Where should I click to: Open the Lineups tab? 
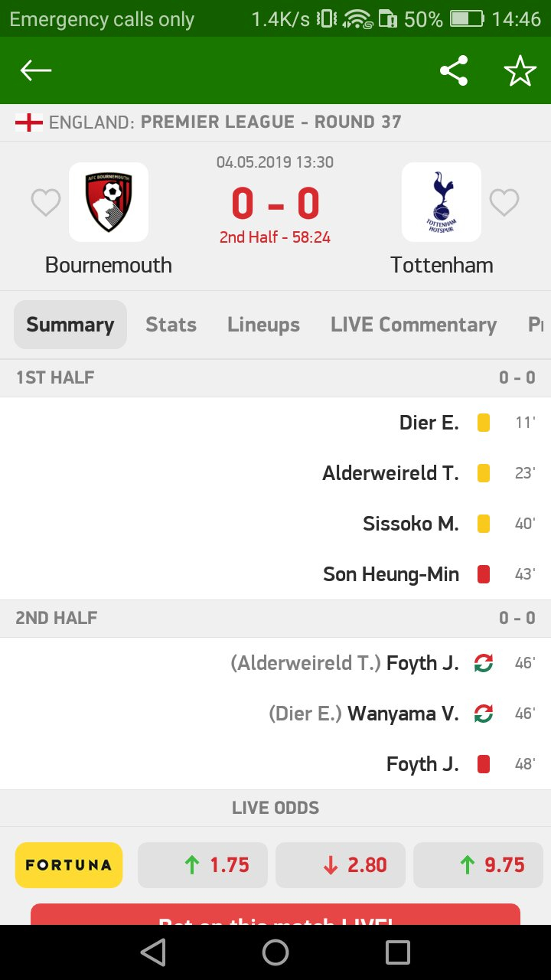(x=263, y=325)
